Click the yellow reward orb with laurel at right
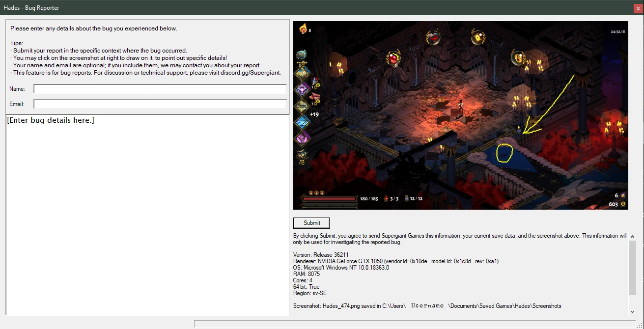 coord(518,57)
